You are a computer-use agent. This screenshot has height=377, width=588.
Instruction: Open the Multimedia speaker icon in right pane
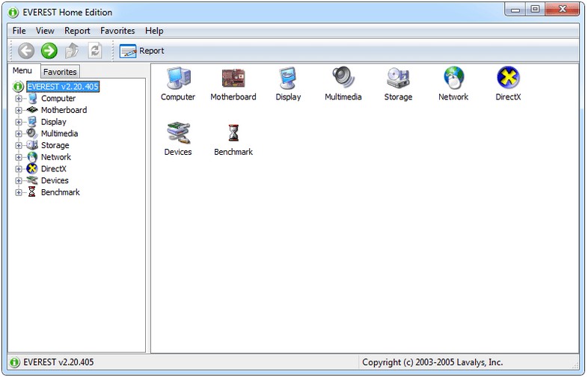tap(343, 78)
